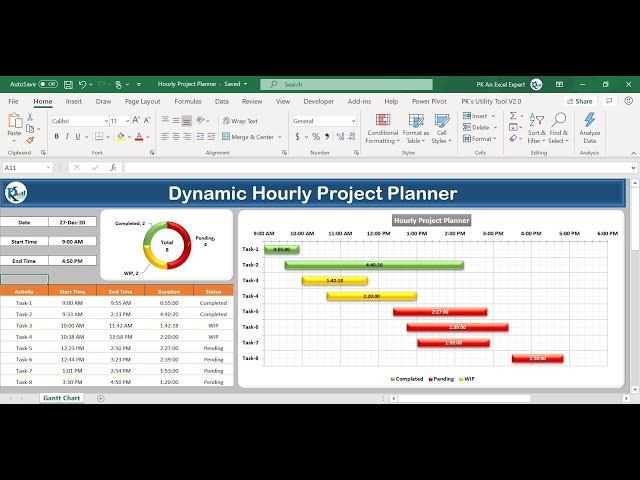640x480 pixels.
Task: Click the formula bar input
Action: (377, 168)
